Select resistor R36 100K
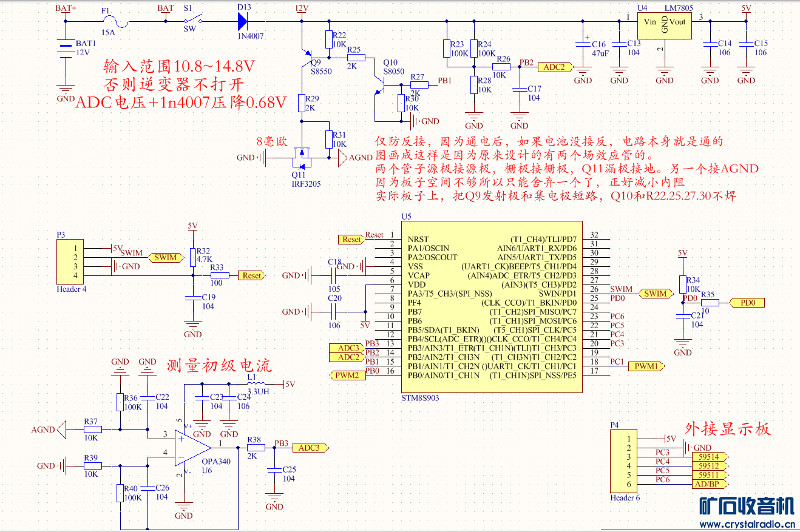 click(x=120, y=402)
